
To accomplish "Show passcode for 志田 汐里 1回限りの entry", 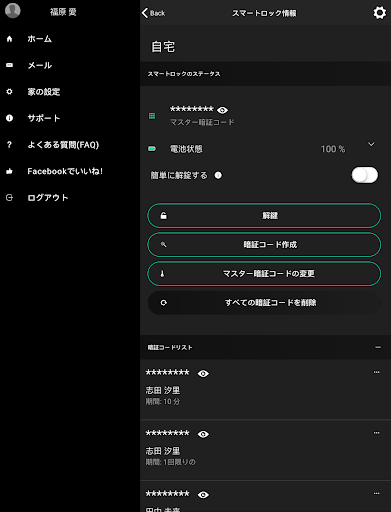I will click(203, 434).
